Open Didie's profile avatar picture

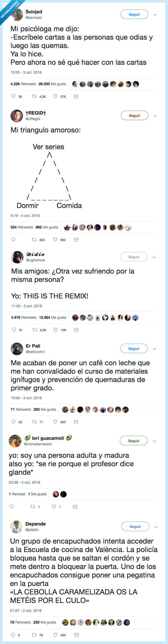pos(17,257)
